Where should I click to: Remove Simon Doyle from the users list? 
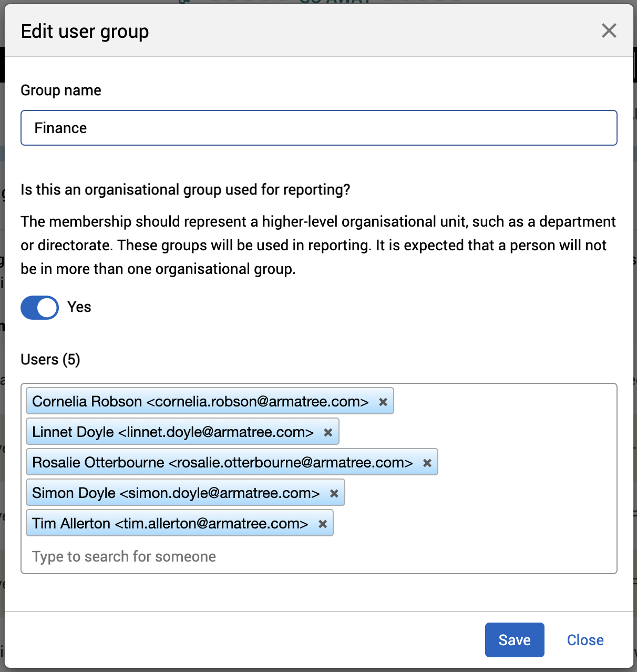coord(334,493)
